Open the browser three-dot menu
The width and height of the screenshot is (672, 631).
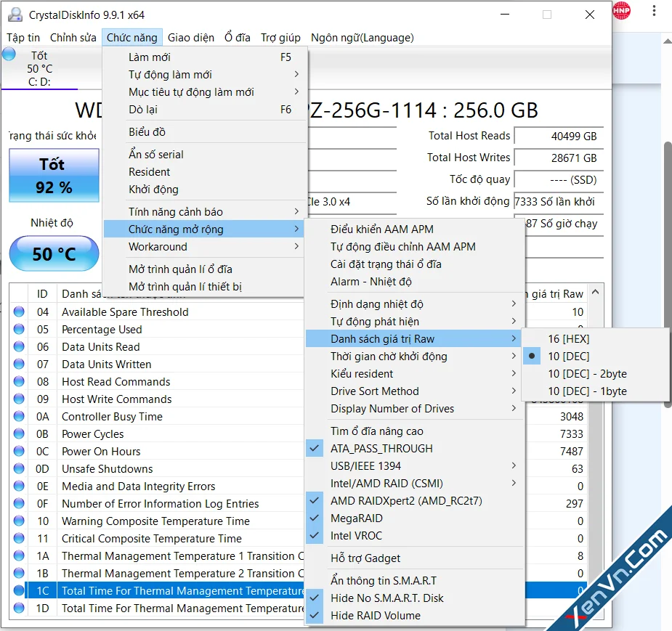click(654, 11)
